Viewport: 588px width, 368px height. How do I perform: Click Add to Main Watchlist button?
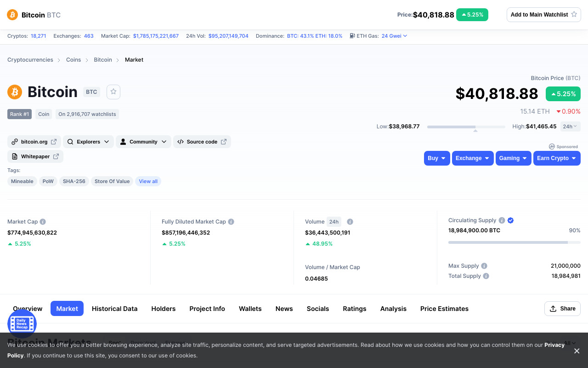(x=544, y=15)
